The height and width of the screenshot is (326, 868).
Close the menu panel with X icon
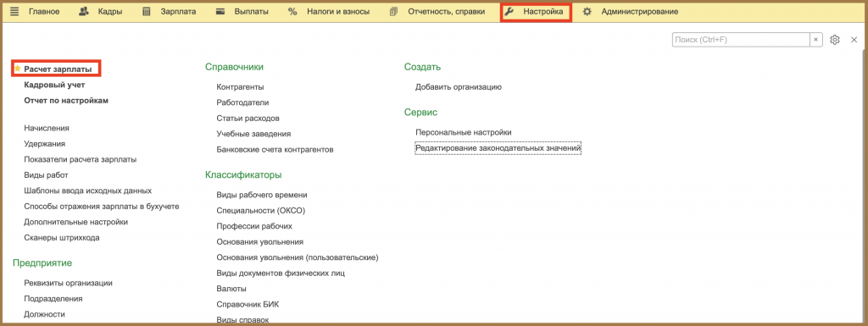tap(854, 40)
